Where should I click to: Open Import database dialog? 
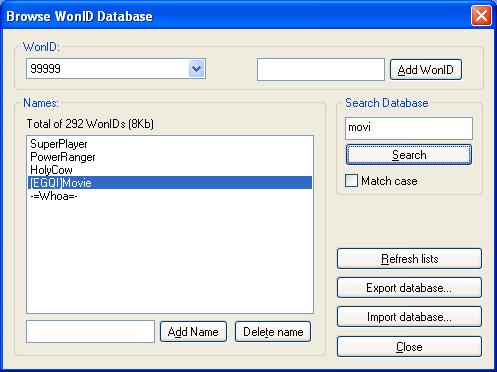pos(409,317)
